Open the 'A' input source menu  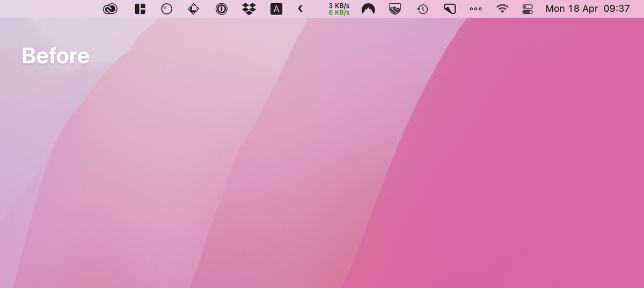[276, 9]
